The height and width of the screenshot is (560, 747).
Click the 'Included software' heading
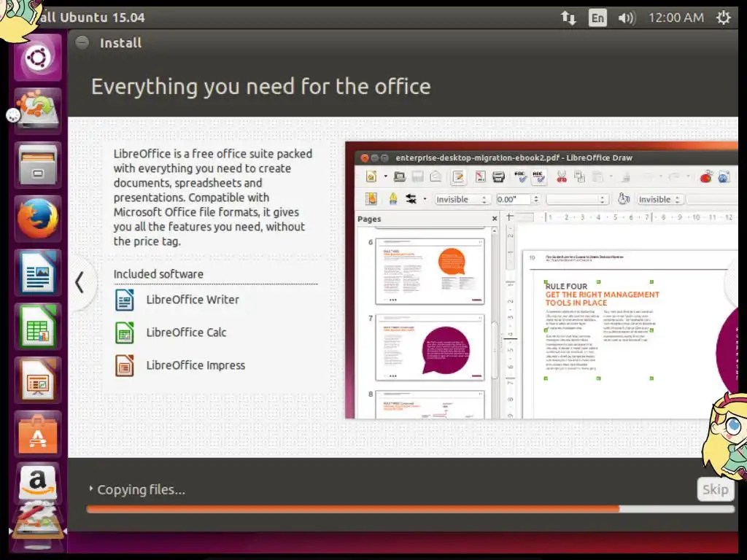pyautogui.click(x=158, y=274)
